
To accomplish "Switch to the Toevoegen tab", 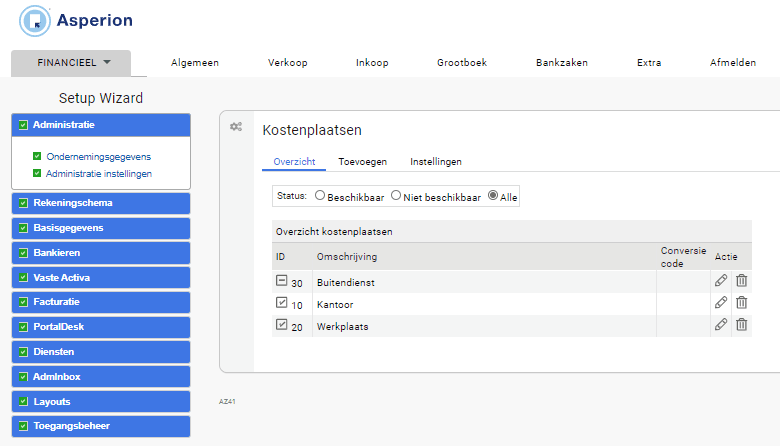I will click(x=363, y=162).
